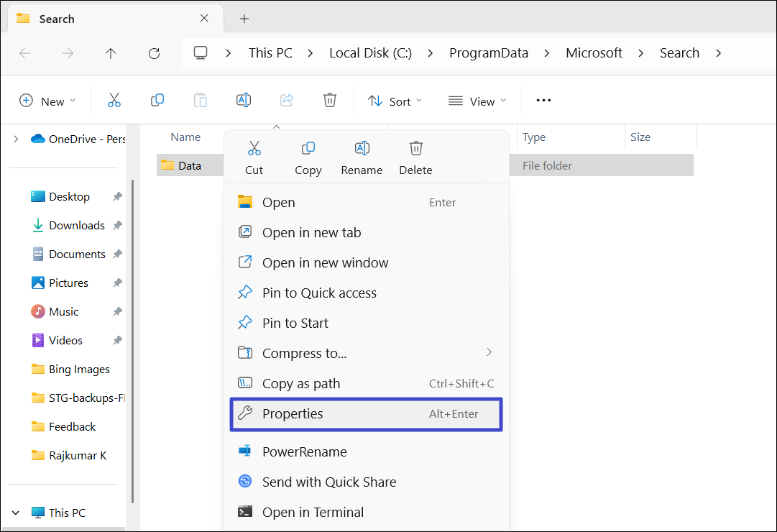Open Downloads in the sidebar
The height and width of the screenshot is (532, 777).
[76, 225]
